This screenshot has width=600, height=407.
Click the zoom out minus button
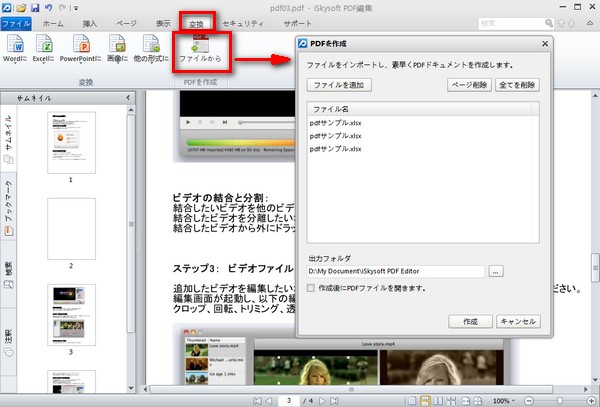point(529,401)
